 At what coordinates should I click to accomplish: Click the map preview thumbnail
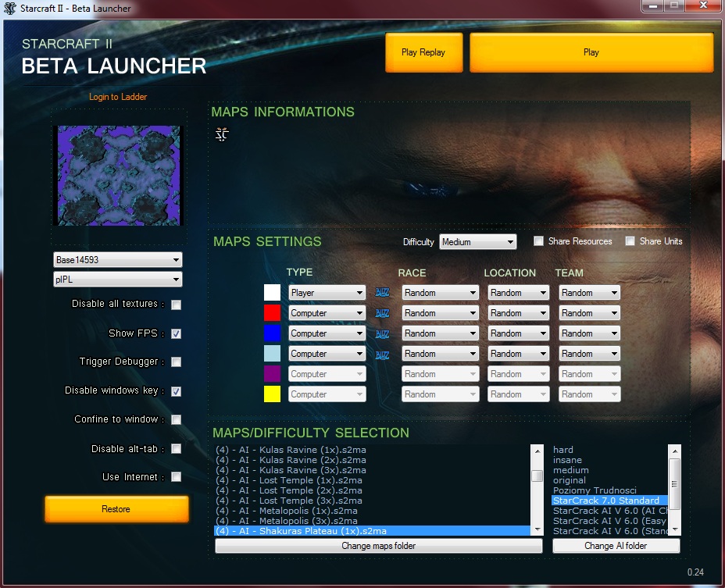pos(119,176)
